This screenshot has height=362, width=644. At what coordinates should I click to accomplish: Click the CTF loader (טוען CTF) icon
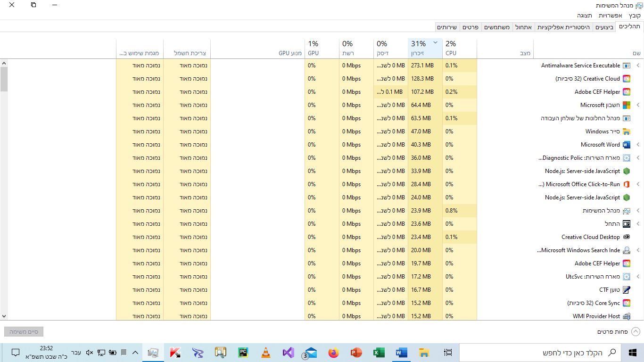(627, 290)
